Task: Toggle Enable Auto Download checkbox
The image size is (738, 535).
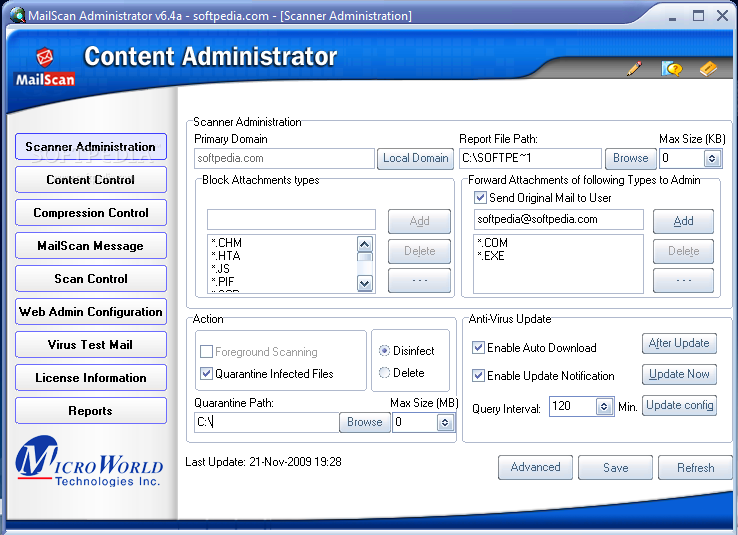Action: click(x=478, y=348)
